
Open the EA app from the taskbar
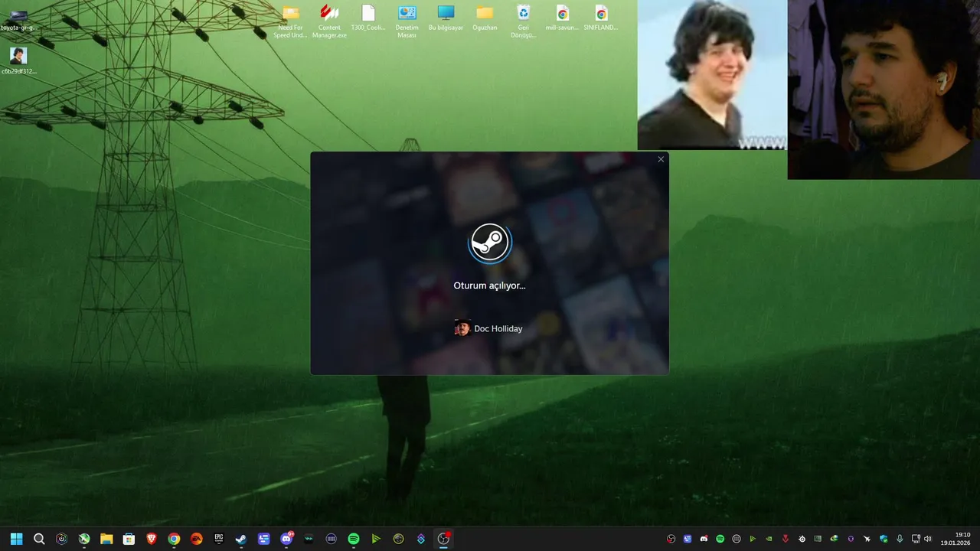[x=197, y=539]
